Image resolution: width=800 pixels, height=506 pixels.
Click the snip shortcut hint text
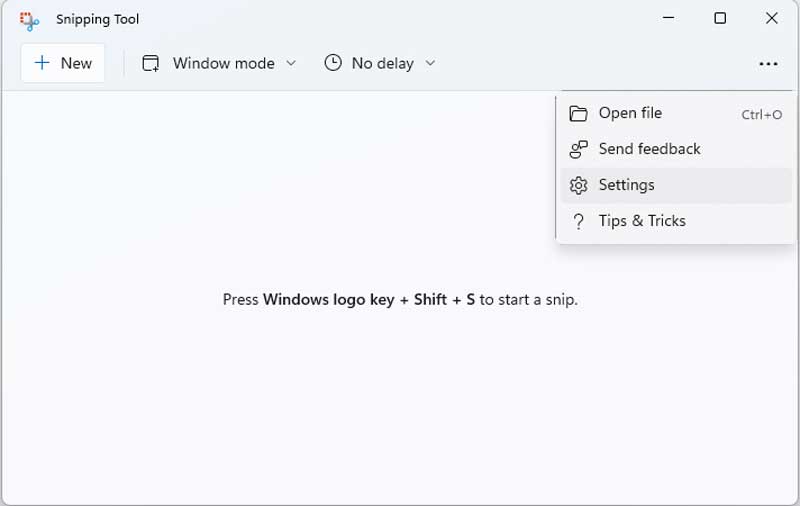coord(400,299)
